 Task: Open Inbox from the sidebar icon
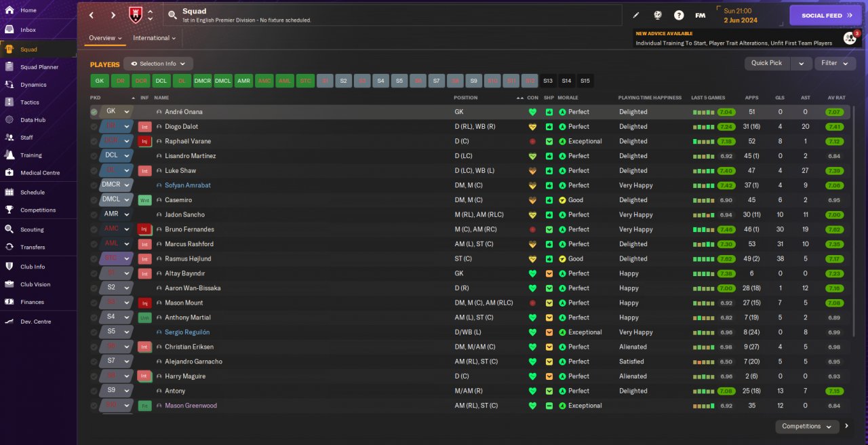(9, 30)
